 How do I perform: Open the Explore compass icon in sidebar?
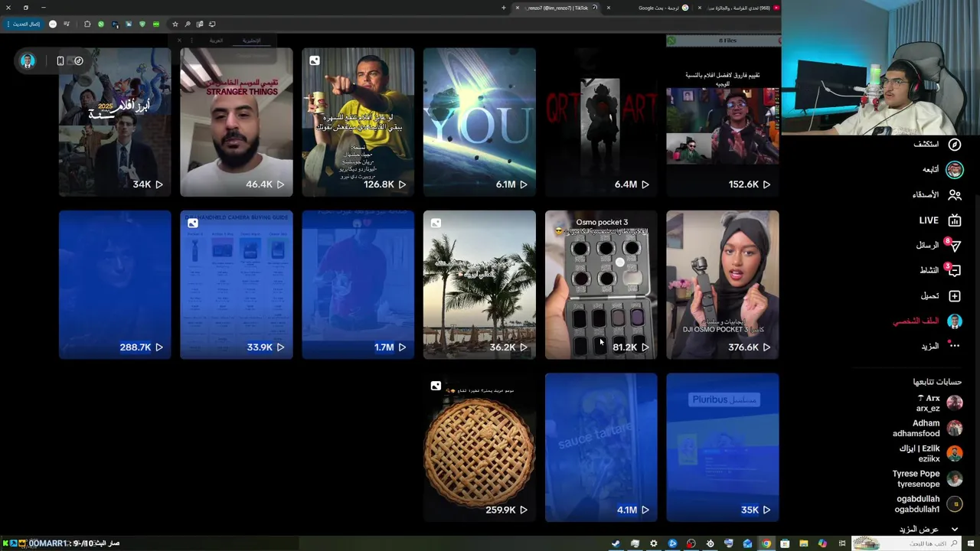click(955, 144)
